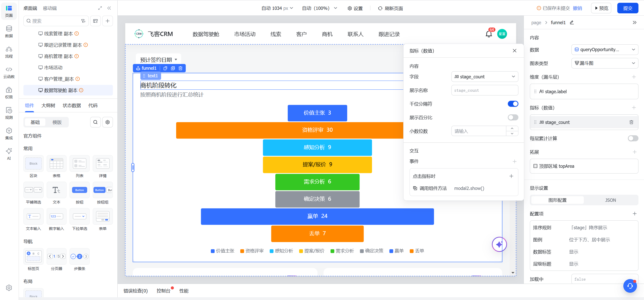The image size is (644, 300).
Task: Enable the 展示百分比 toggle
Action: click(x=513, y=117)
